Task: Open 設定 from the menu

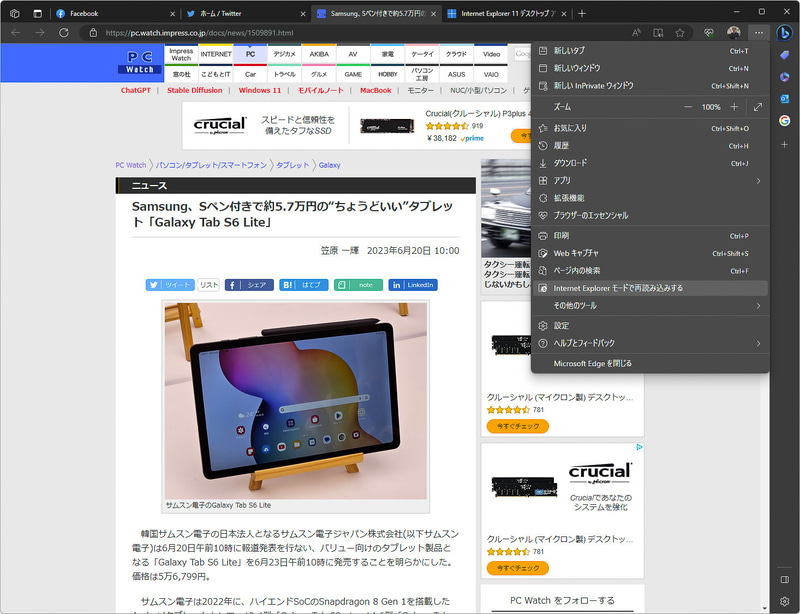Action: [x=650, y=326]
